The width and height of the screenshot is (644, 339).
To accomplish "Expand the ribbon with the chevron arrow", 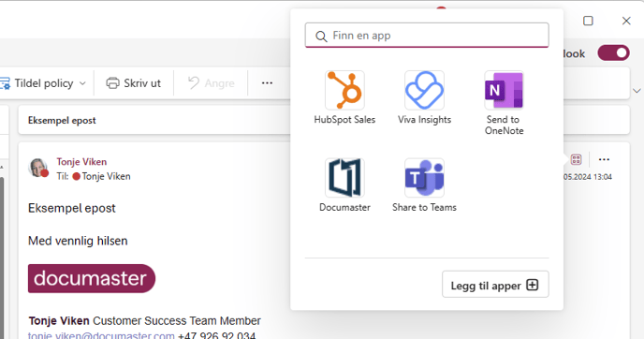I will 637,91.
